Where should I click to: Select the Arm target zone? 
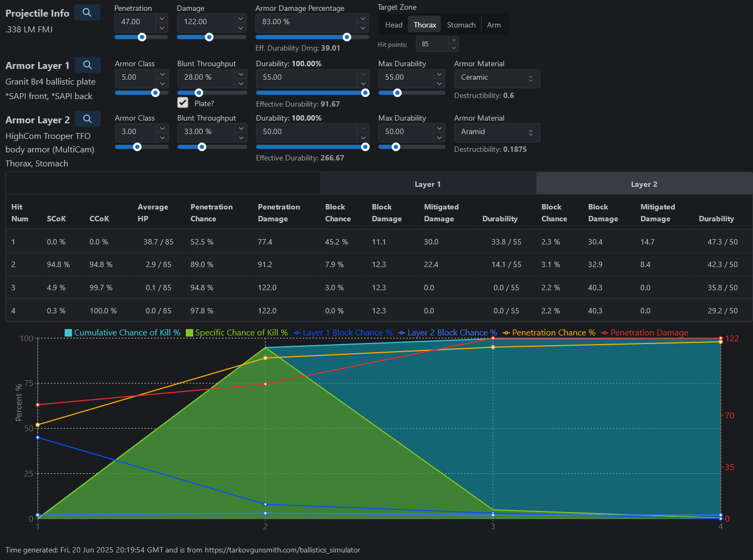point(494,25)
